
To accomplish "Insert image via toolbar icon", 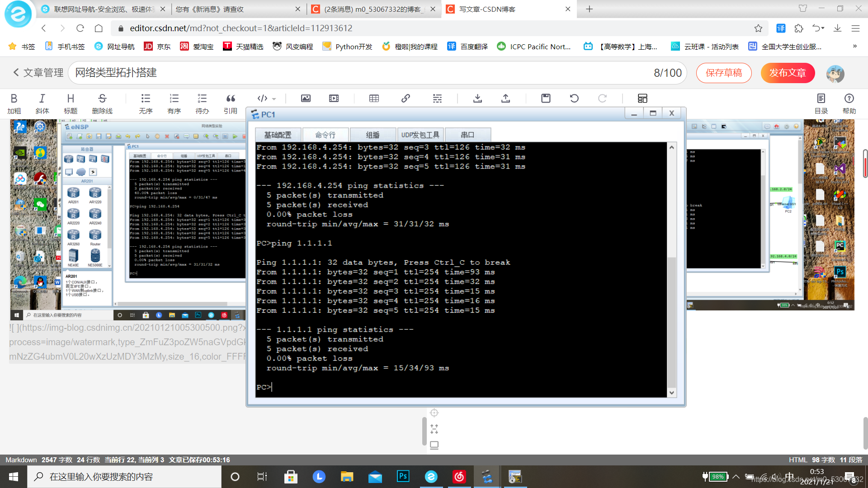I will click(306, 98).
